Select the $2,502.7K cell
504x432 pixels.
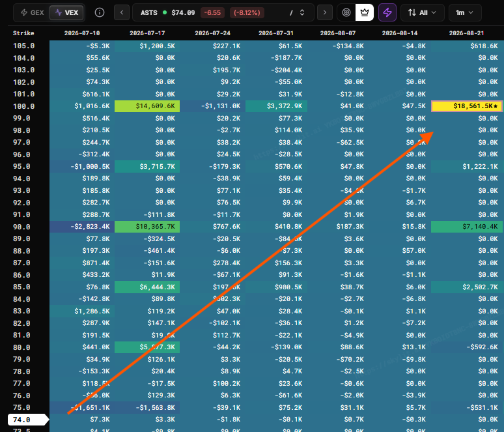click(468, 287)
